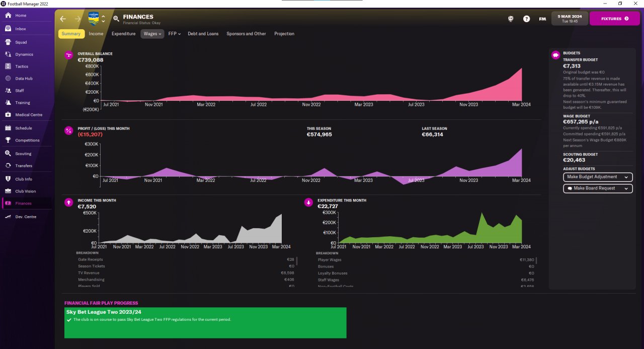Open the Data Hub icon
Image resolution: width=644 pixels, height=349 pixels.
pyautogui.click(x=8, y=79)
